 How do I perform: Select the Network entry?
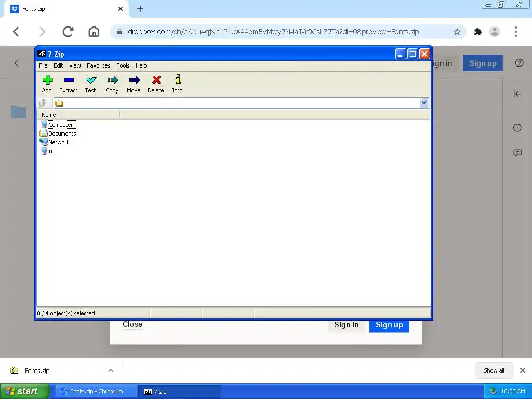[x=55, y=142]
